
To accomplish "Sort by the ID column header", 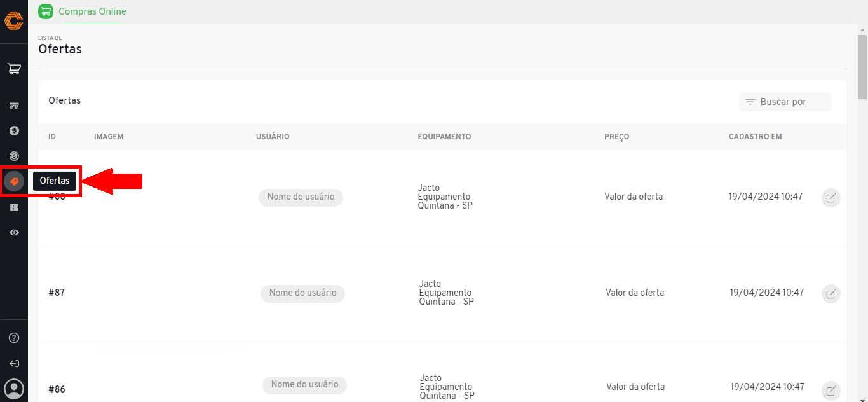I will 52,137.
